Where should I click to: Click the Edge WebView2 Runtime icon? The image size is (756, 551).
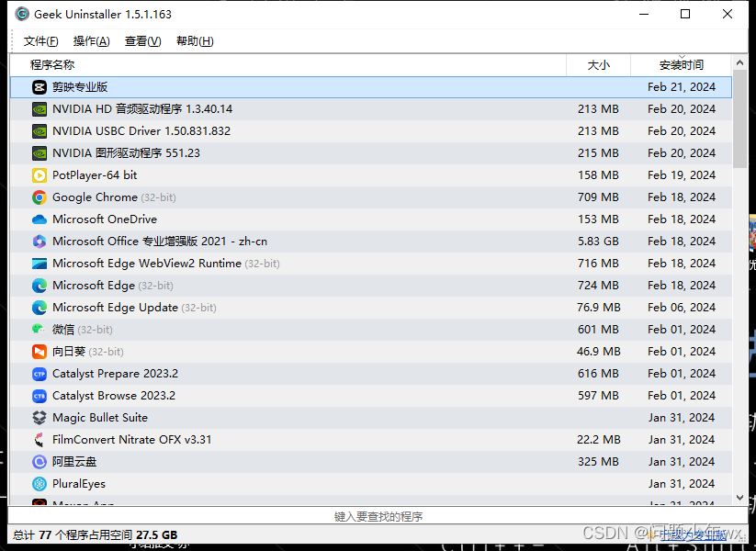coord(39,264)
